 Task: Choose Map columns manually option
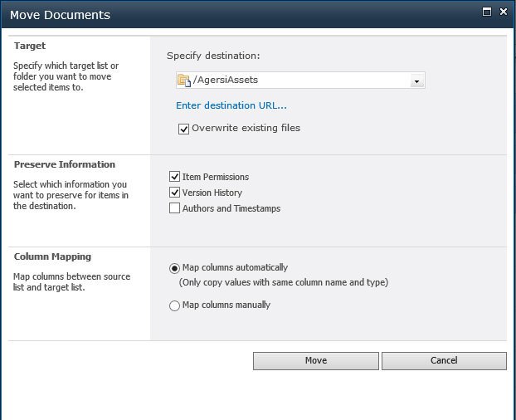174,305
